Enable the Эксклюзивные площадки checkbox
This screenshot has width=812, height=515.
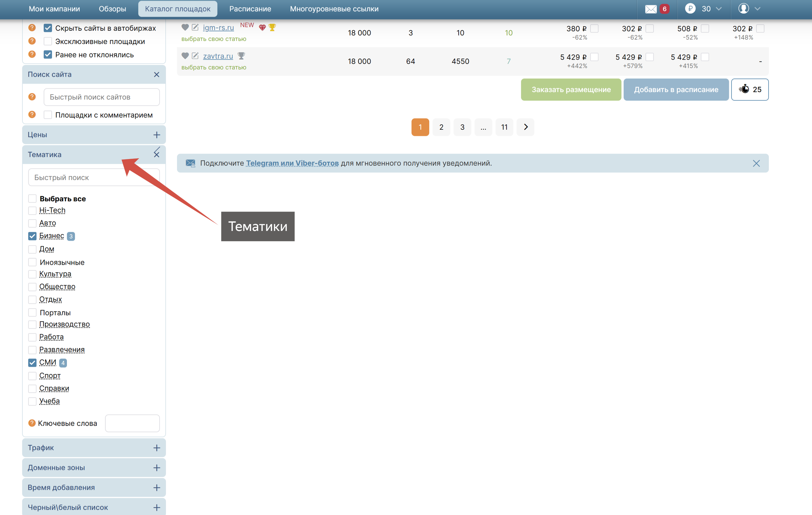(x=48, y=42)
